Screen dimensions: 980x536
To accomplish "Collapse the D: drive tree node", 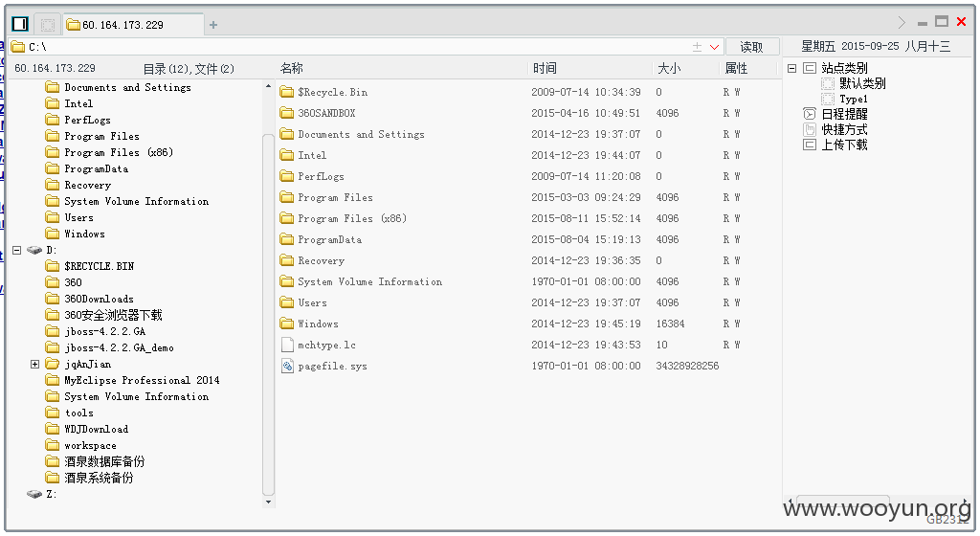I will [x=17, y=250].
